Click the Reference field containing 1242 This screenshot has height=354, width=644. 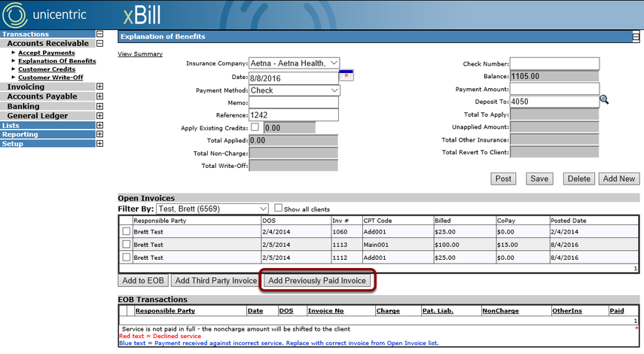point(294,115)
